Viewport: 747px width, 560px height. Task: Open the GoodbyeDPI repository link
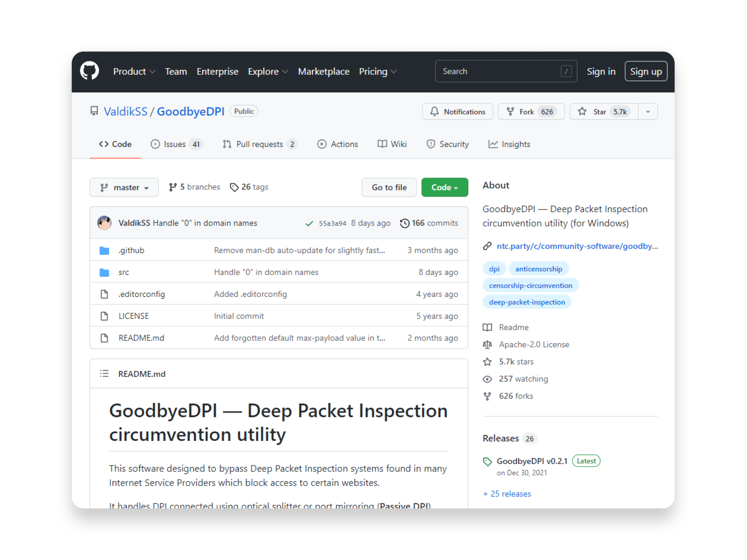(x=191, y=111)
